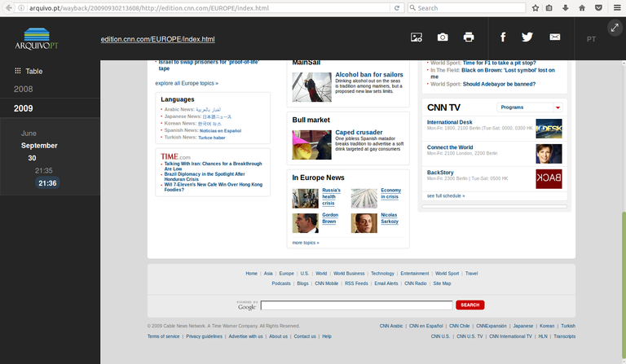
Task: Expand to fullscreen with the arrows icon
Action: 615,28
